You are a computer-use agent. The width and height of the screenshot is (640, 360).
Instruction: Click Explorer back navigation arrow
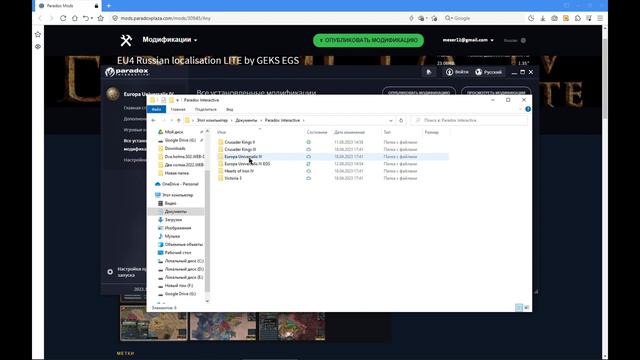153,120
